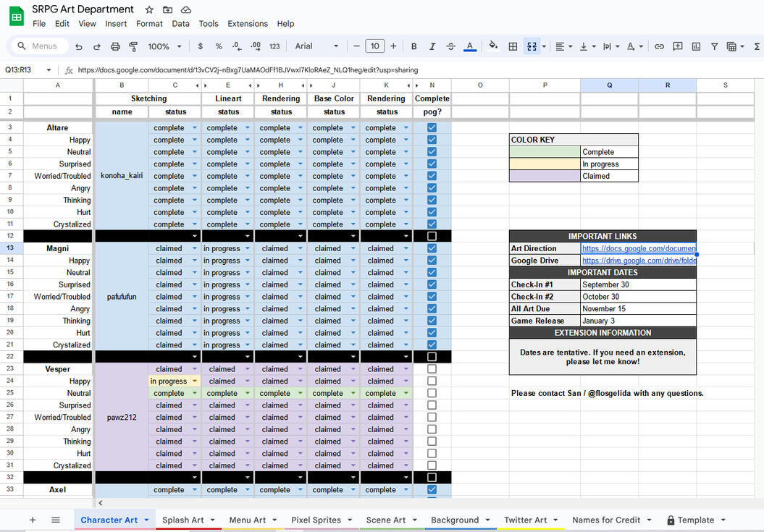Apply strikethrough formatting

[451, 46]
